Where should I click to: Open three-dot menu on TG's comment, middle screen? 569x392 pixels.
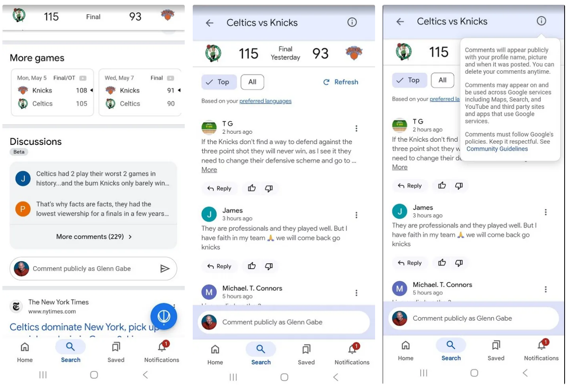(356, 128)
